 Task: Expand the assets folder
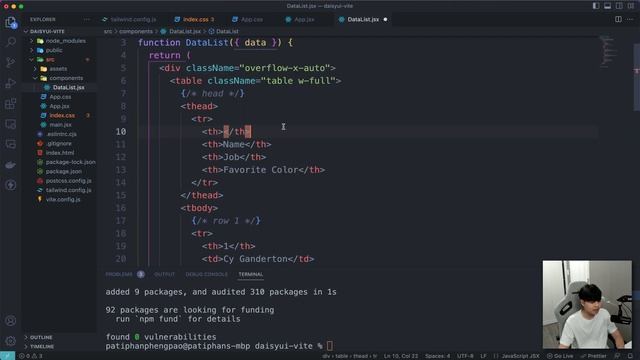tap(58, 69)
